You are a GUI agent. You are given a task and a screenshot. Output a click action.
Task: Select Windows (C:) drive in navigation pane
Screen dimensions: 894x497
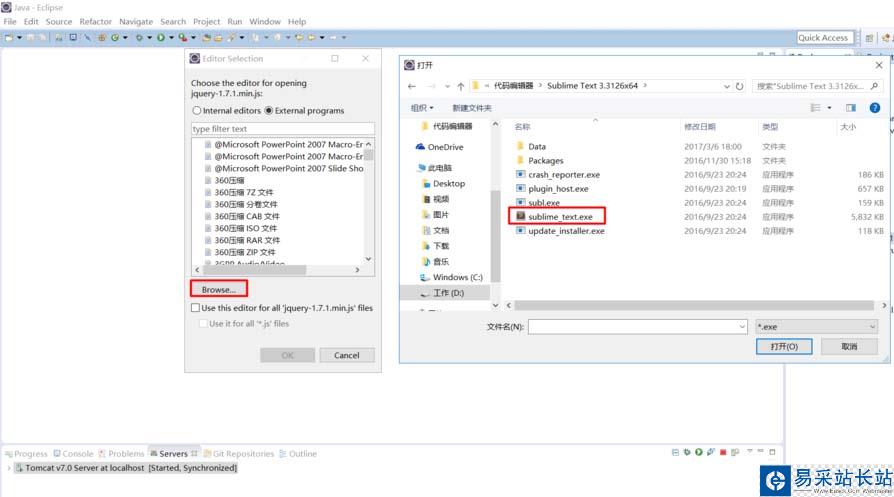(451, 277)
